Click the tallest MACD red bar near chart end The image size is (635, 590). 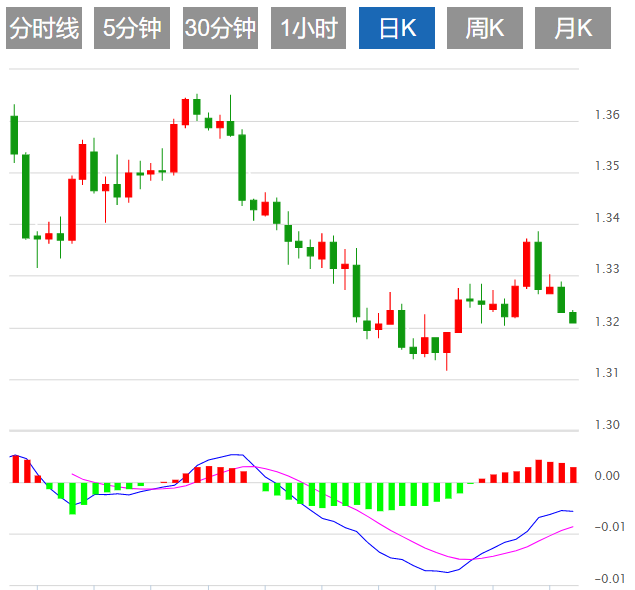(x=539, y=471)
